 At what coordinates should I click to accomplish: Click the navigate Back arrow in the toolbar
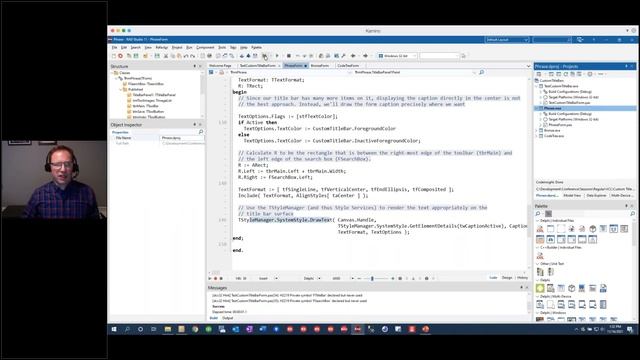[x=353, y=56]
